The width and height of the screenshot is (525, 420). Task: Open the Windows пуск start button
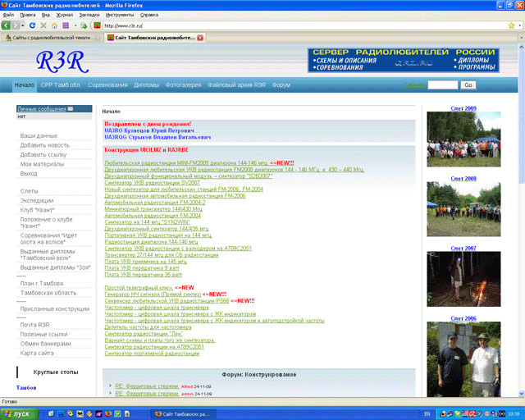coord(16,413)
